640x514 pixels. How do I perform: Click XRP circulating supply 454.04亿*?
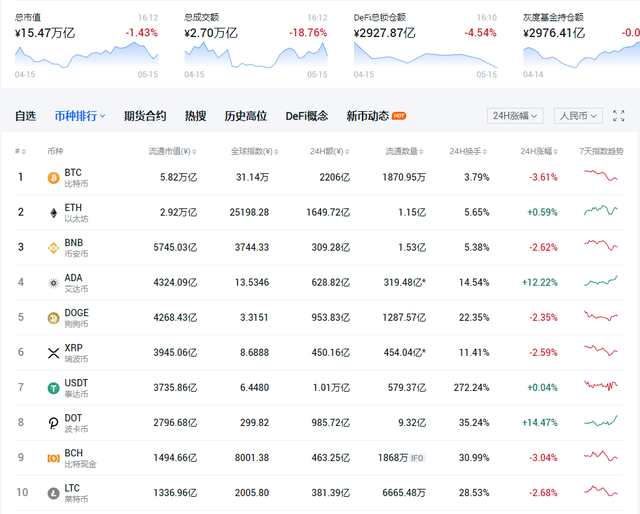[404, 353]
